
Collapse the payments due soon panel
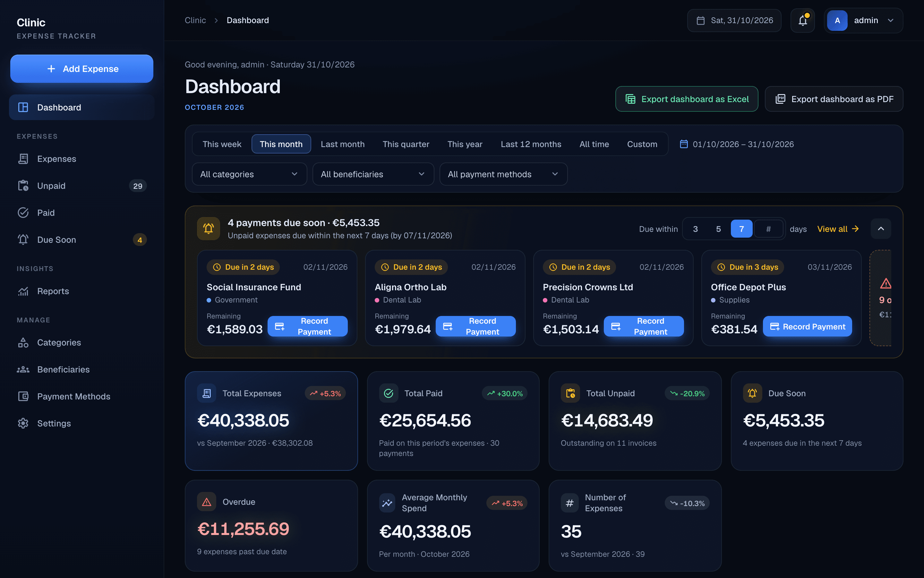point(881,229)
